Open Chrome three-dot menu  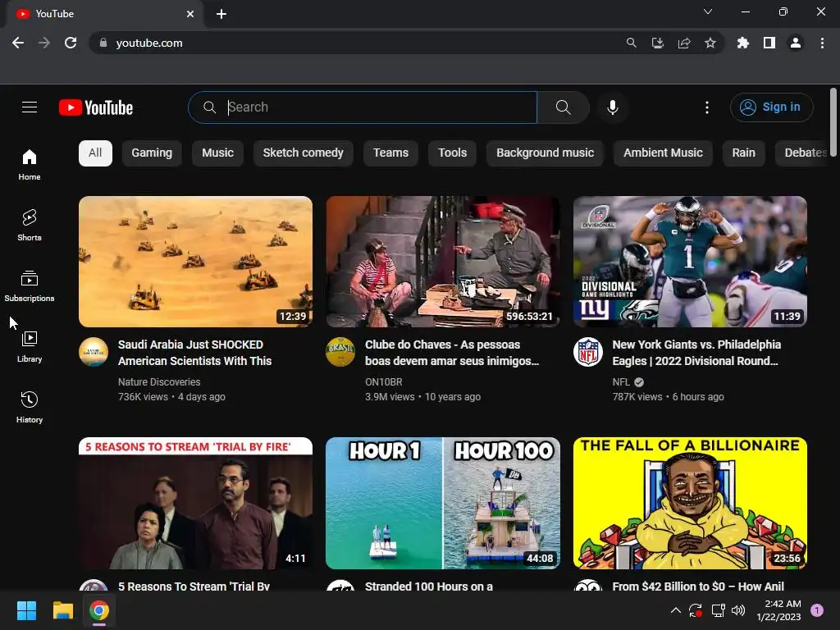(822, 43)
